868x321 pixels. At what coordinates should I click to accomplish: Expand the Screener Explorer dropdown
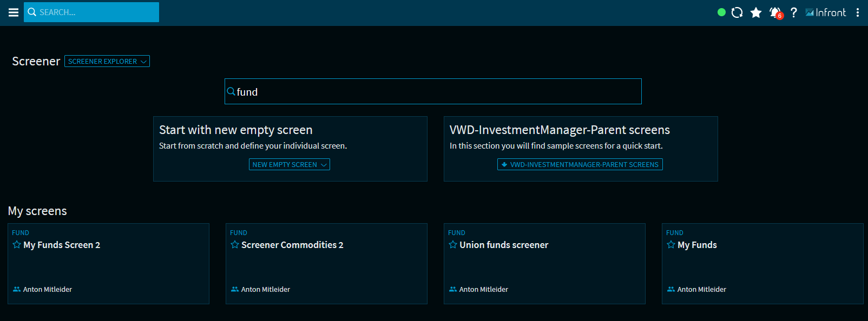tap(107, 62)
